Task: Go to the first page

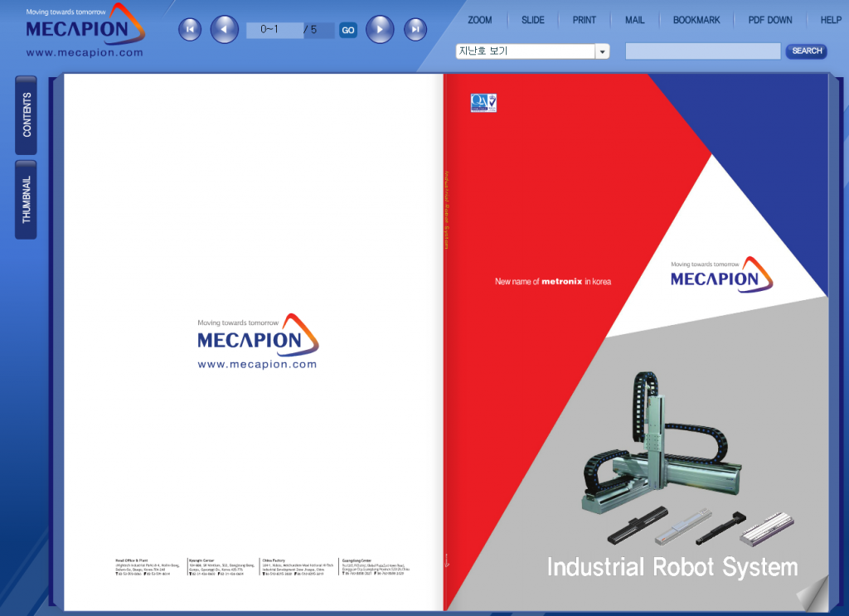Action: click(190, 29)
